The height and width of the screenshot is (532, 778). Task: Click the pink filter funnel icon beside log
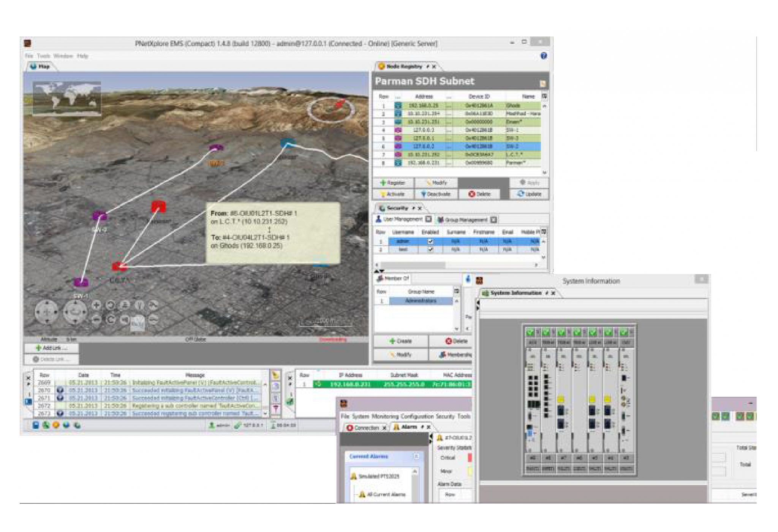[276, 408]
